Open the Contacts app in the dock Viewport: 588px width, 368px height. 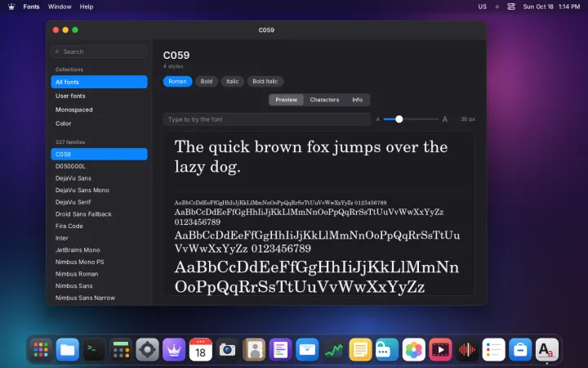pyautogui.click(x=254, y=350)
